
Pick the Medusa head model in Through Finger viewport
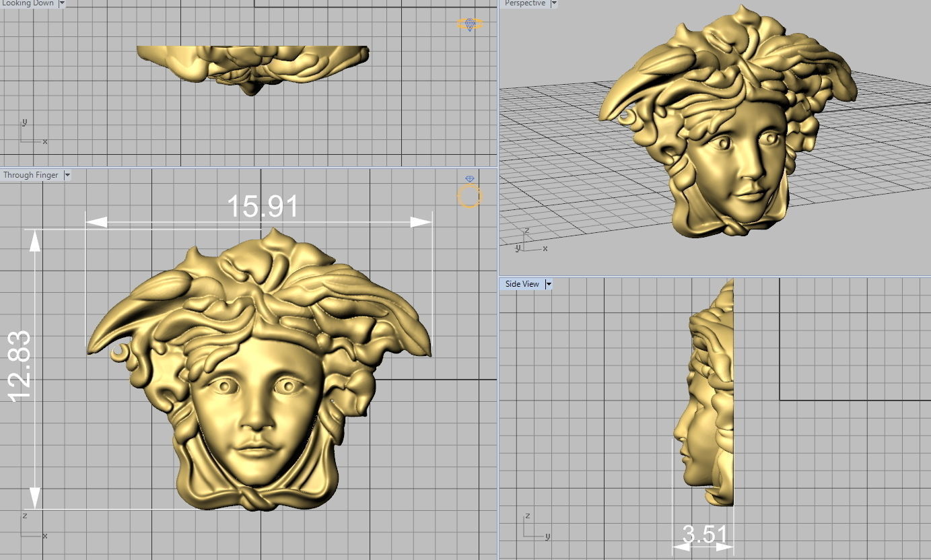260,369
